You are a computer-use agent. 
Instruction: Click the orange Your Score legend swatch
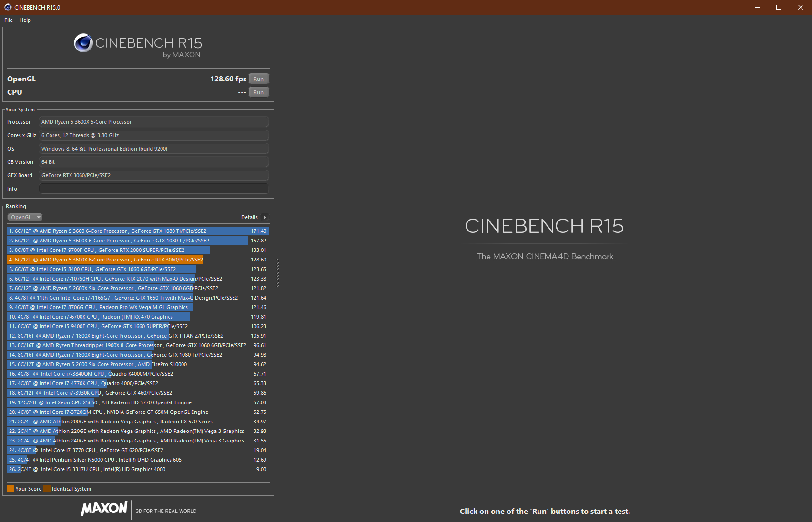(x=10, y=489)
